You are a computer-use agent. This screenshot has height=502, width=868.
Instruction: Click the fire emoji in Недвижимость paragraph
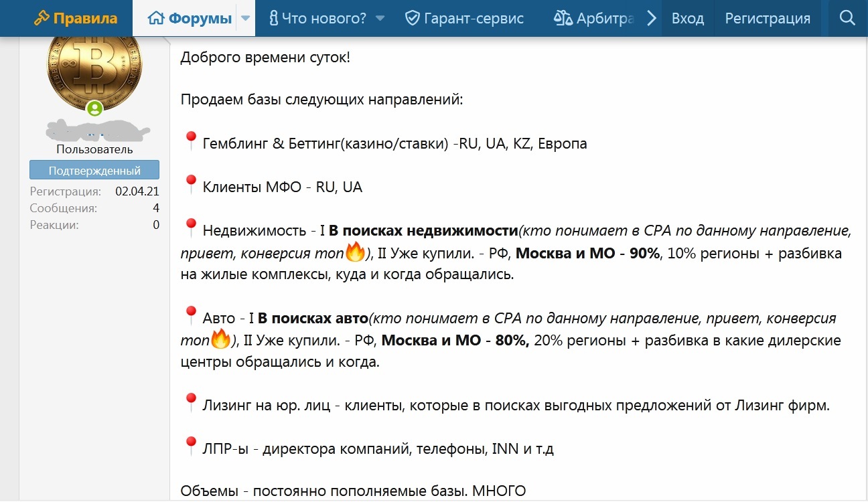pyautogui.click(x=355, y=253)
